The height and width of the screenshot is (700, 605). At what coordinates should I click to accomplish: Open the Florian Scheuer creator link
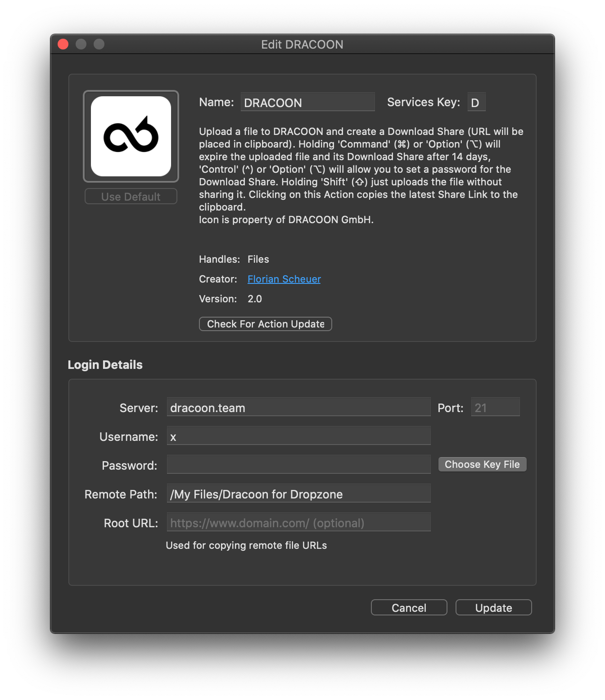coord(284,279)
